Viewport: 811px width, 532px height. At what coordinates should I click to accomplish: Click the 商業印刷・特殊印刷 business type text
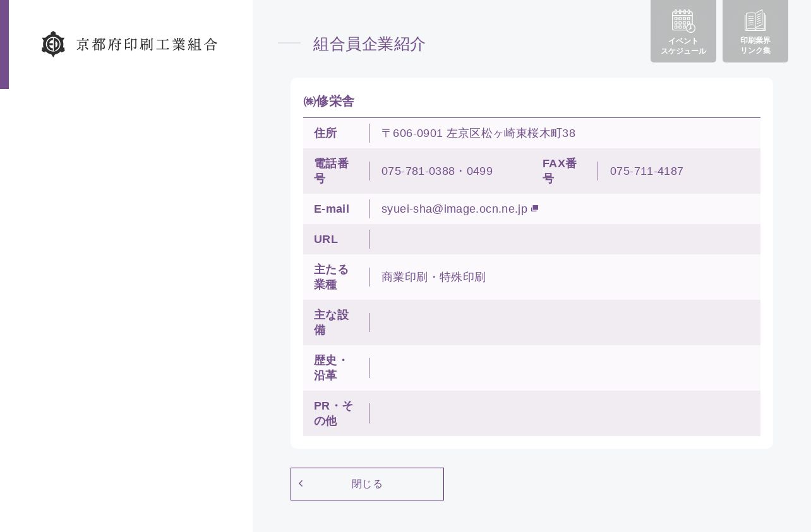(x=433, y=277)
